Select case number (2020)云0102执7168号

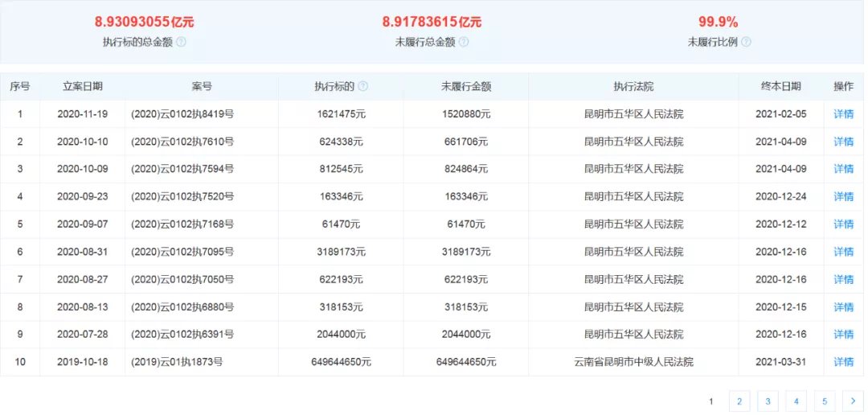pyautogui.click(x=182, y=224)
